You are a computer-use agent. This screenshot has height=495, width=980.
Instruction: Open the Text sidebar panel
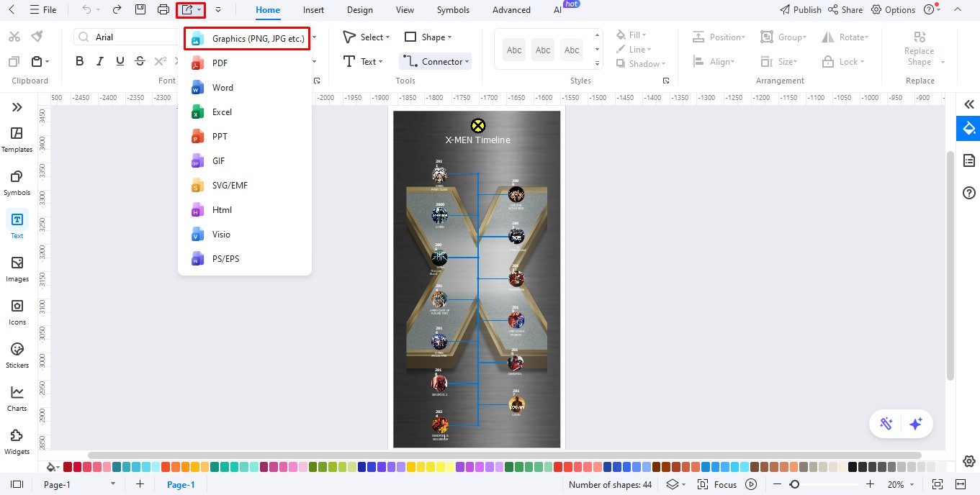pyautogui.click(x=17, y=225)
